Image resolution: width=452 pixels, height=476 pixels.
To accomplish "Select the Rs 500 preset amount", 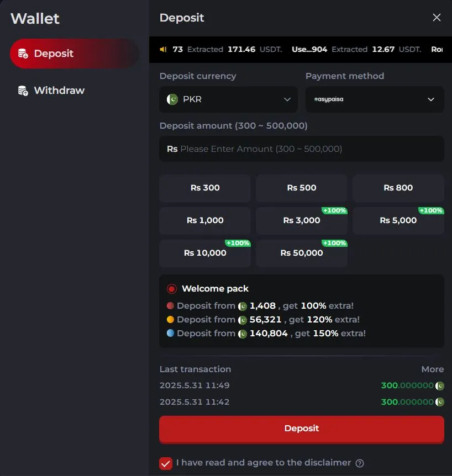I will coord(302,188).
